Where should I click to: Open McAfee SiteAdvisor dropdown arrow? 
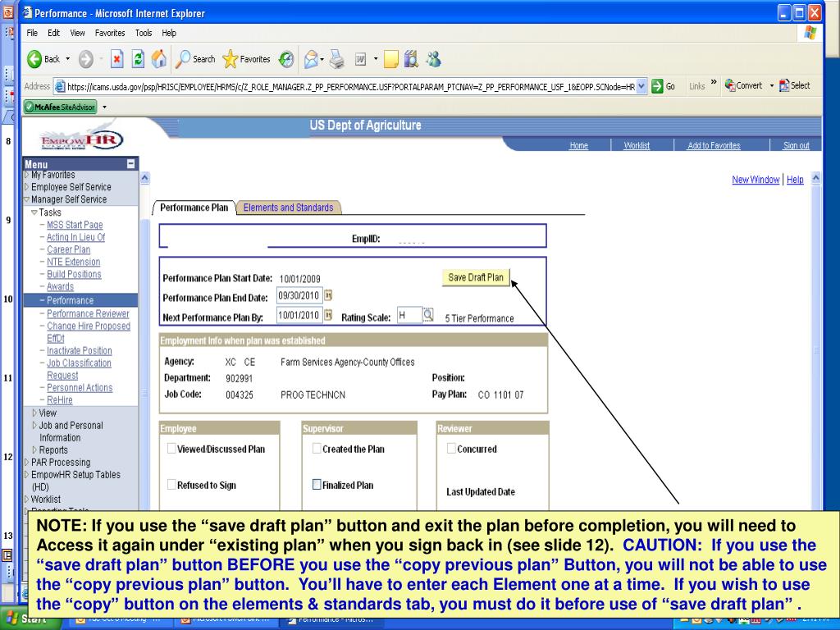coord(104,107)
